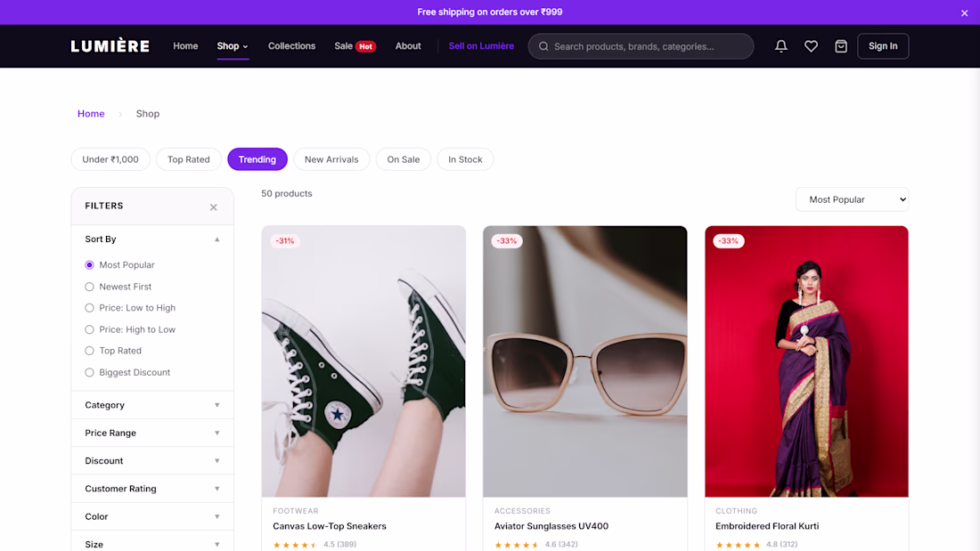Open the wishlist heart icon

point(811,46)
